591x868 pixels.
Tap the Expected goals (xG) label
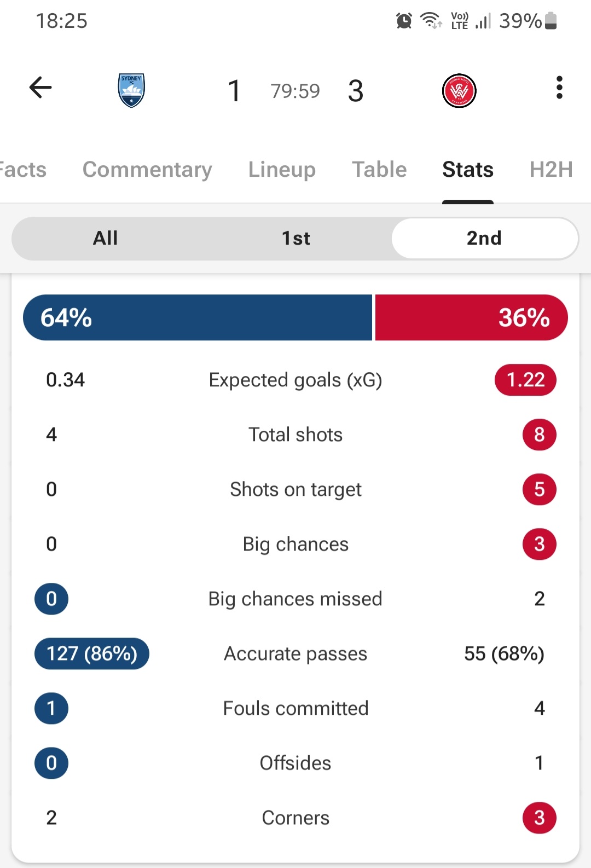point(296,380)
